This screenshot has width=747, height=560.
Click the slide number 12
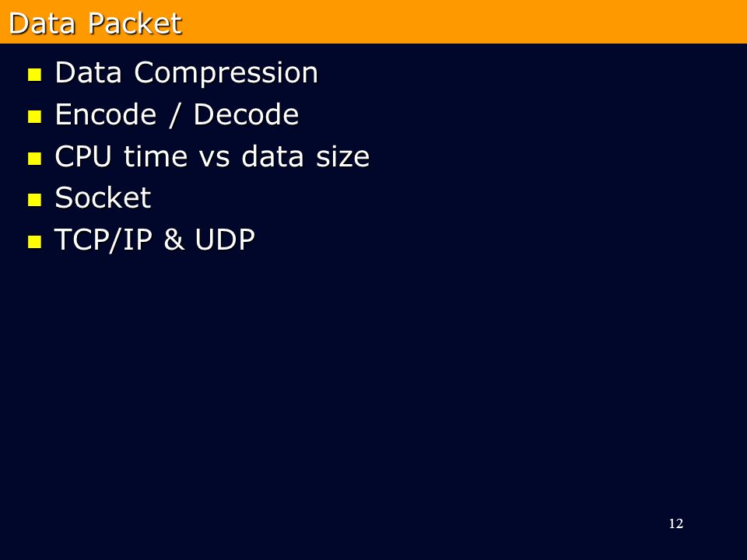pyautogui.click(x=676, y=523)
